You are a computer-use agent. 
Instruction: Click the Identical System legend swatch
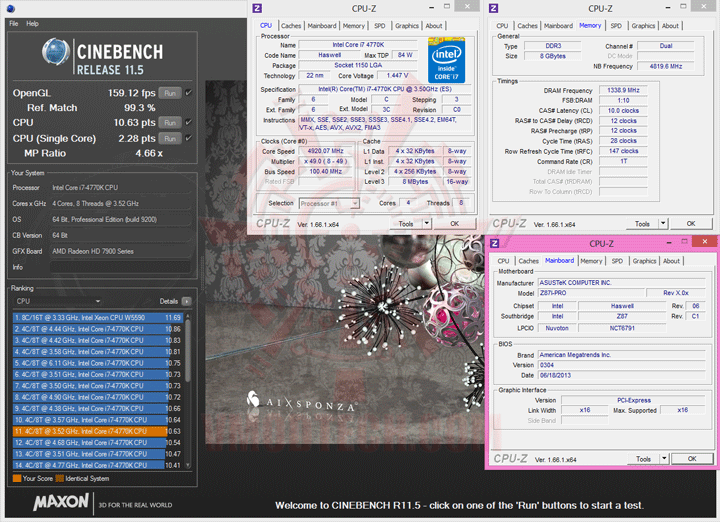(x=59, y=478)
